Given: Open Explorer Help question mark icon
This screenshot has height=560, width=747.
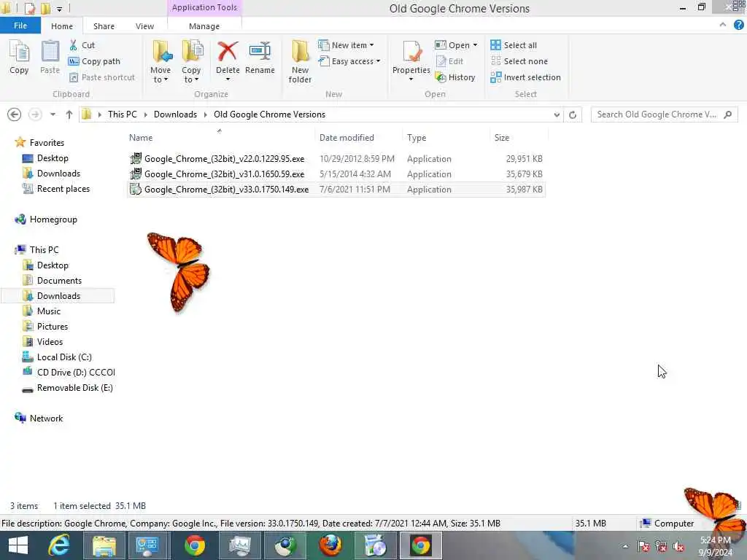Looking at the screenshot, I should coord(738,26).
